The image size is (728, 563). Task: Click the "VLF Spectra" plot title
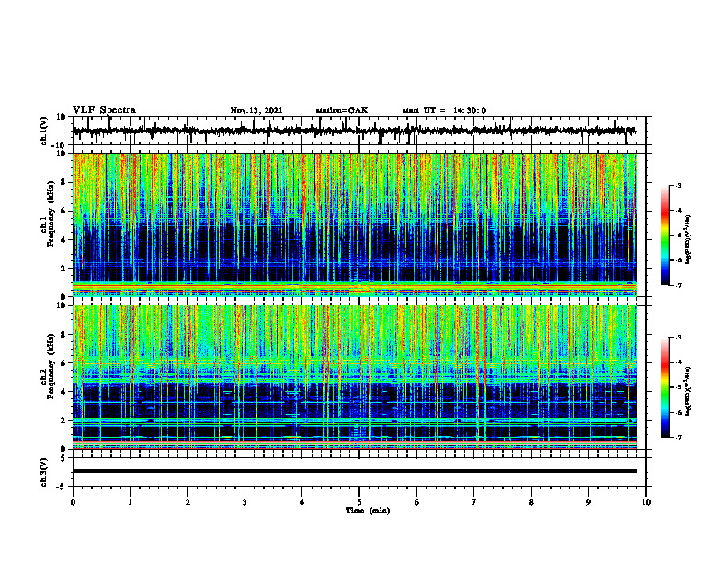click(x=104, y=110)
